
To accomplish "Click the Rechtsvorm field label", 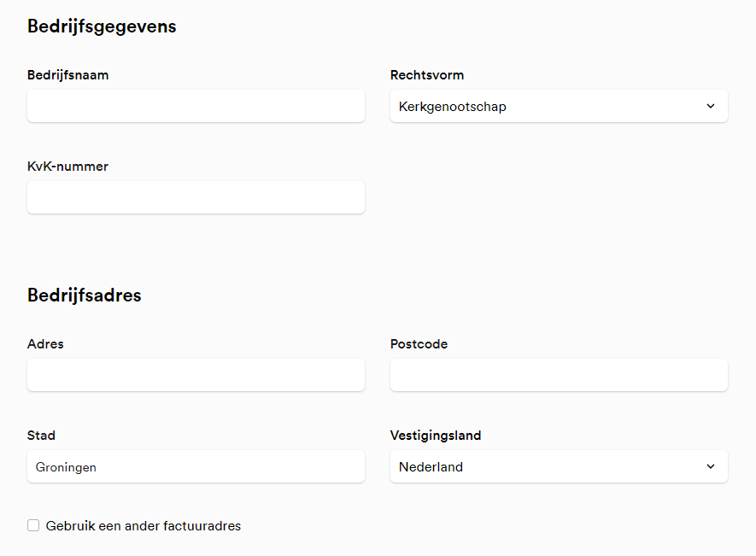I will click(x=427, y=75).
